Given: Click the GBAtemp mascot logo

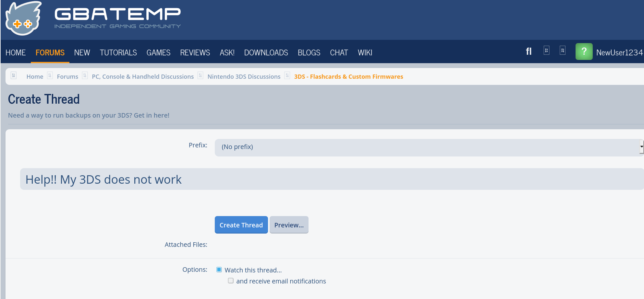Looking at the screenshot, I should (24, 18).
